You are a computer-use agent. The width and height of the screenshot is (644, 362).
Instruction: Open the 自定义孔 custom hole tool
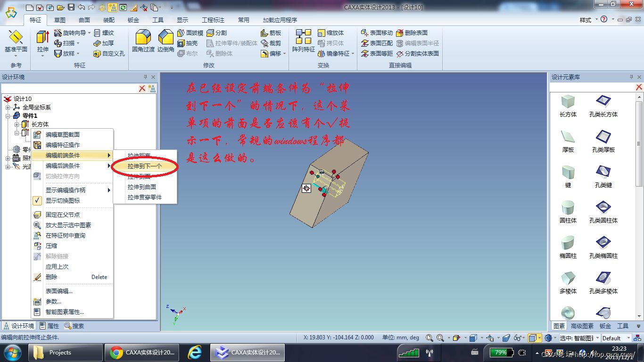coord(109,54)
